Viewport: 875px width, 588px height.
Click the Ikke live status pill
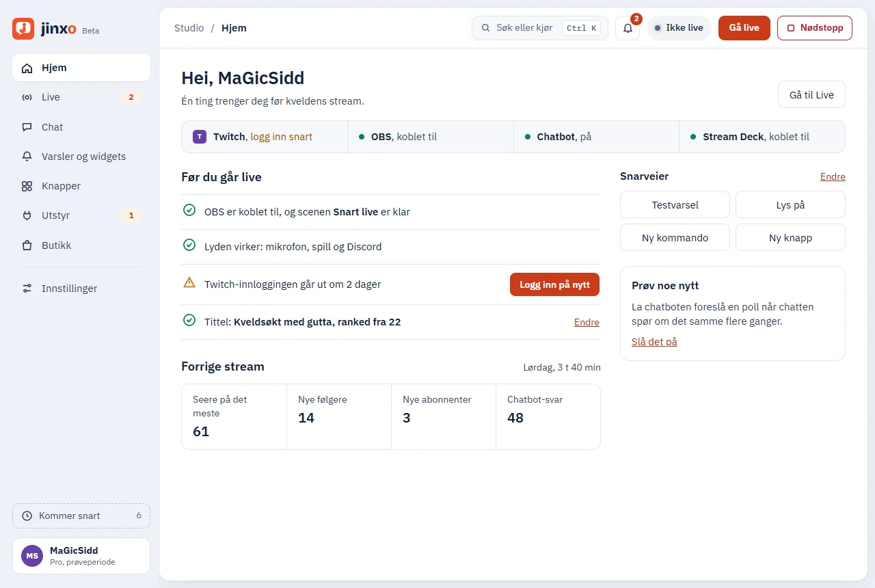coord(679,28)
